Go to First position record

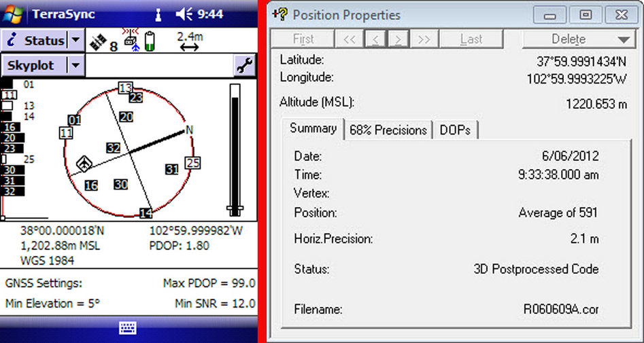303,39
